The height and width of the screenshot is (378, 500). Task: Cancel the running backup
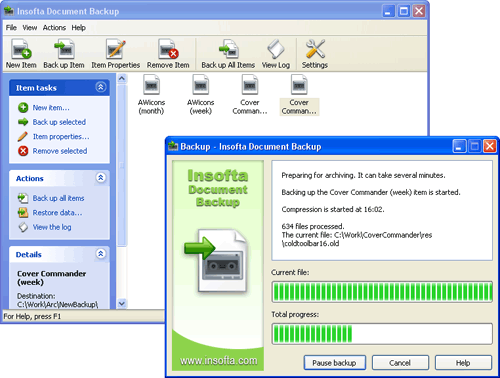[400, 363]
